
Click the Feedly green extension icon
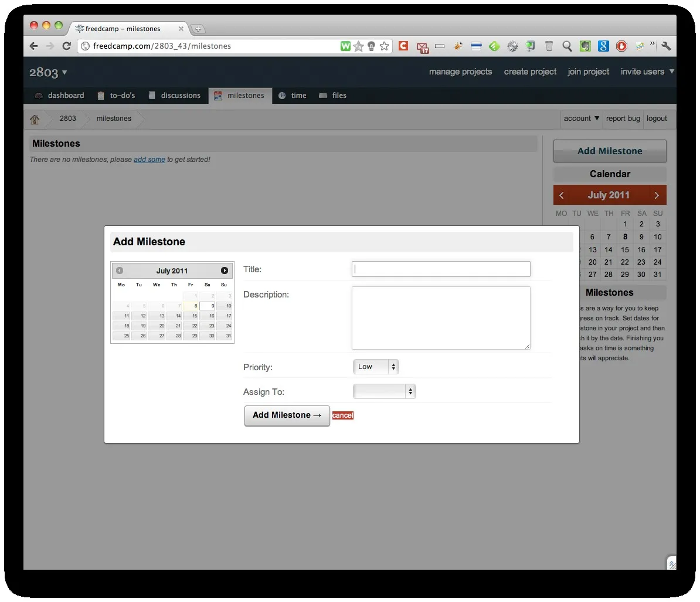pyautogui.click(x=494, y=46)
